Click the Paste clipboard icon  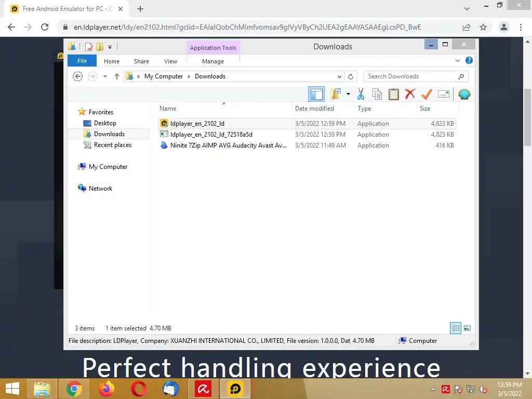(x=394, y=95)
